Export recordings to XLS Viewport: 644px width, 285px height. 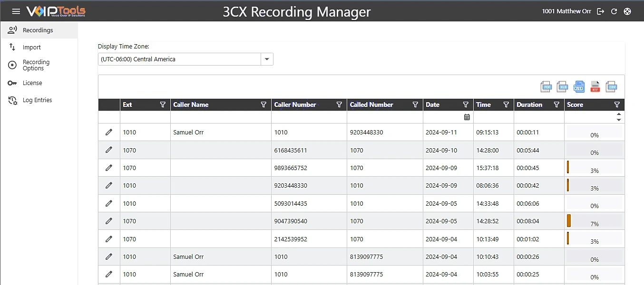[x=563, y=86]
